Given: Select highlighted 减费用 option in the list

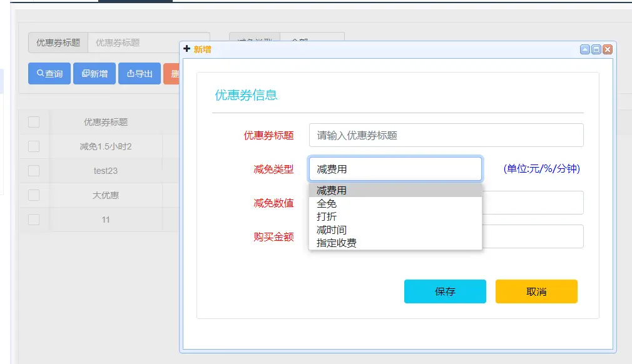Looking at the screenshot, I should tap(332, 191).
